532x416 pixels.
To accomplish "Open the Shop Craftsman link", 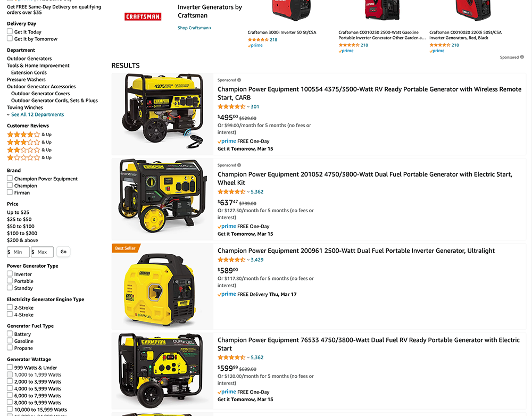I will coord(194,28).
